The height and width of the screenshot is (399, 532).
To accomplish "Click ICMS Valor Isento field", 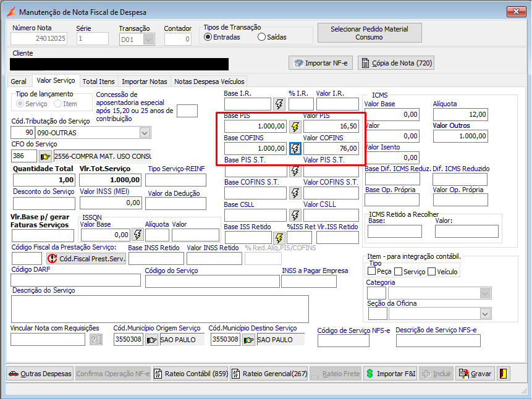I will (392, 157).
